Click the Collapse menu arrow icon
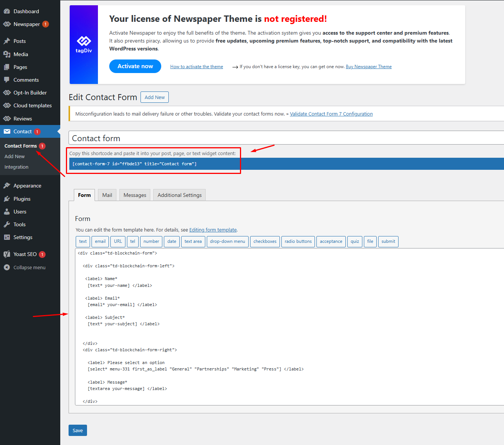 coord(7,267)
